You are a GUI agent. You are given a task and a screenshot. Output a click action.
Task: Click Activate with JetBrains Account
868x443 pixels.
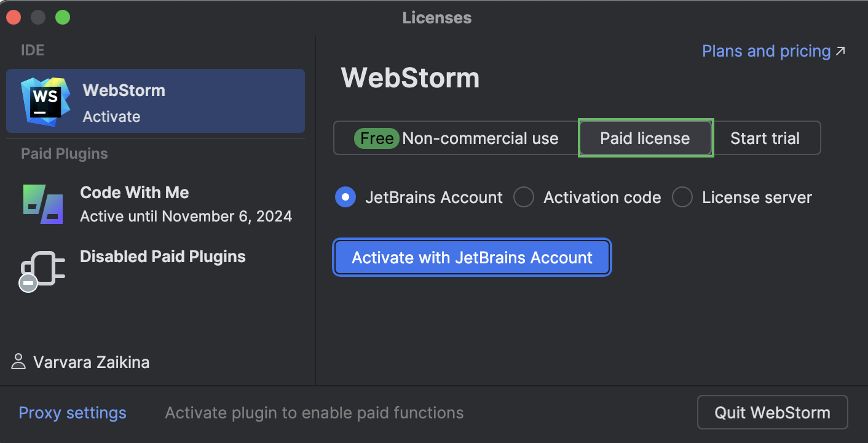pos(471,257)
